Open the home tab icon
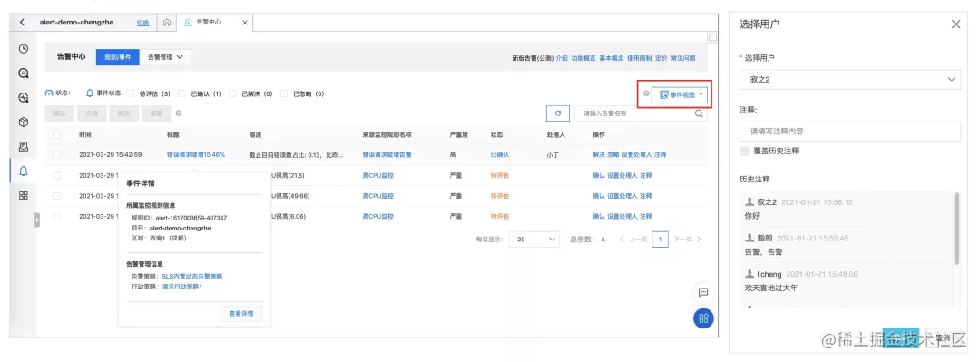The image size is (980, 362). tap(167, 23)
